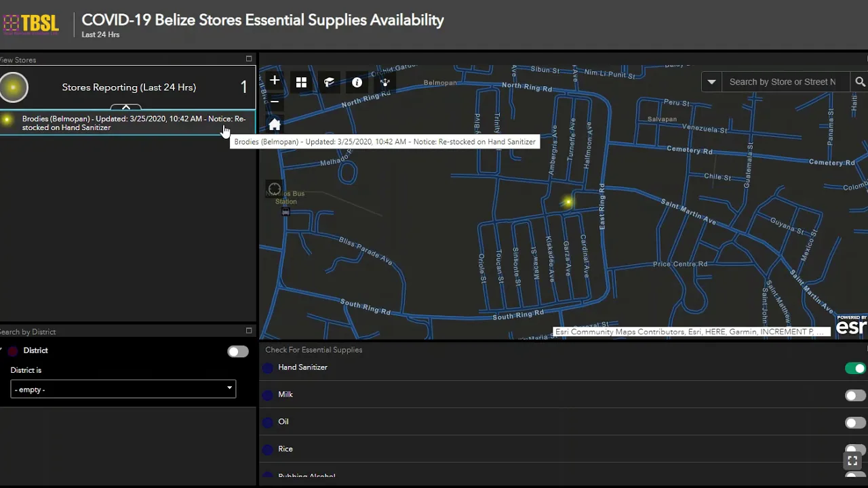Toggle fullscreen with the corner icon

tap(852, 461)
